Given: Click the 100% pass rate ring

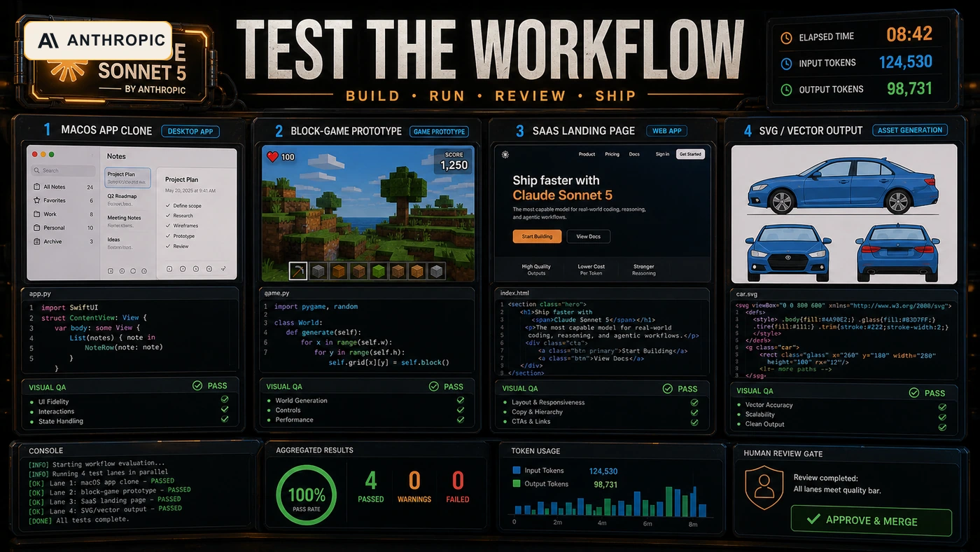Looking at the screenshot, I should (x=307, y=495).
